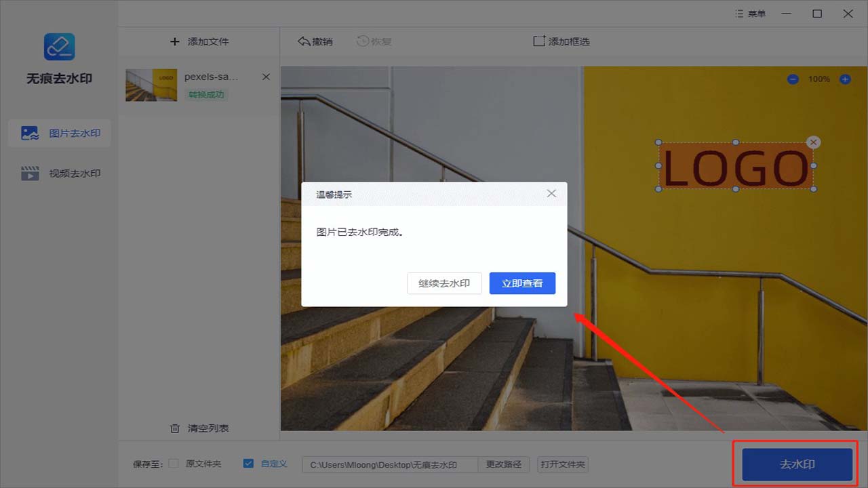Viewport: 868px width, 488px height.
Task: Open the 菜单 menu
Action: (750, 13)
